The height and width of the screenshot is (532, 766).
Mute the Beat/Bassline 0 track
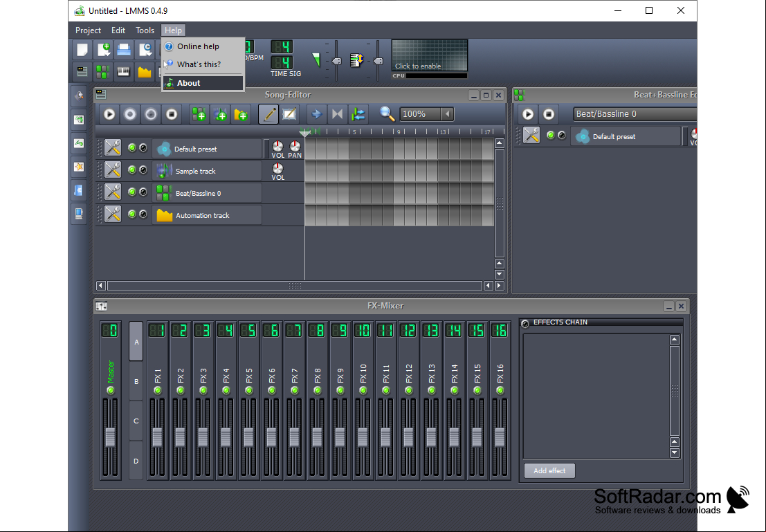point(132,192)
